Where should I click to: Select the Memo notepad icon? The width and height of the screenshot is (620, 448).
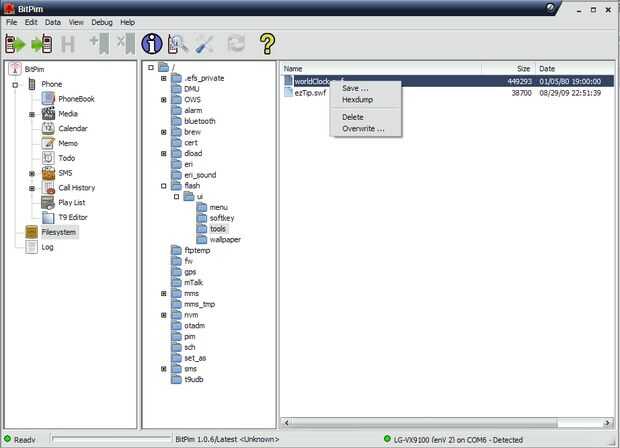click(48, 143)
